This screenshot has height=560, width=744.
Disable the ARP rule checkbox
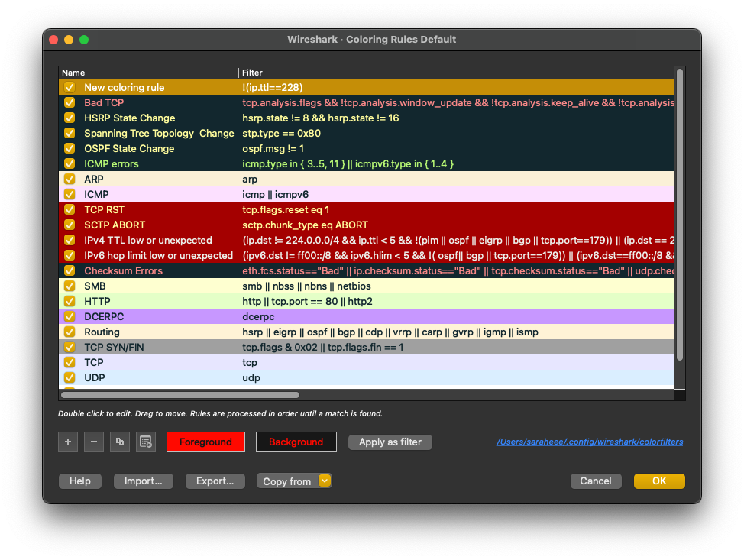pyautogui.click(x=70, y=179)
